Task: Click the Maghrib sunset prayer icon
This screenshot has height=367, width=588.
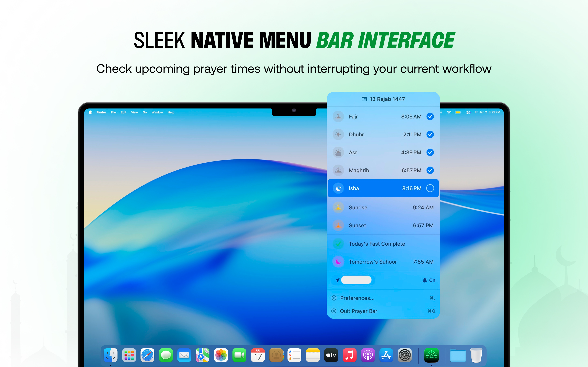Action: pyautogui.click(x=338, y=170)
